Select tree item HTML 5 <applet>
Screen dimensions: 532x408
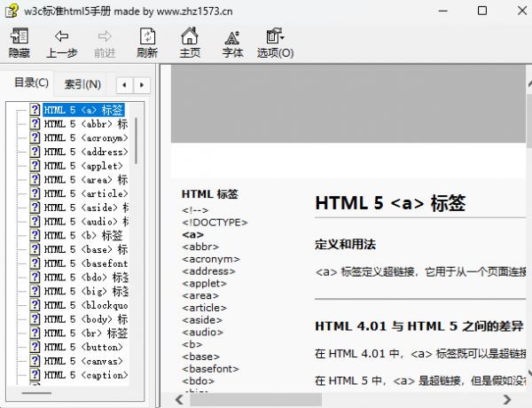coord(83,166)
